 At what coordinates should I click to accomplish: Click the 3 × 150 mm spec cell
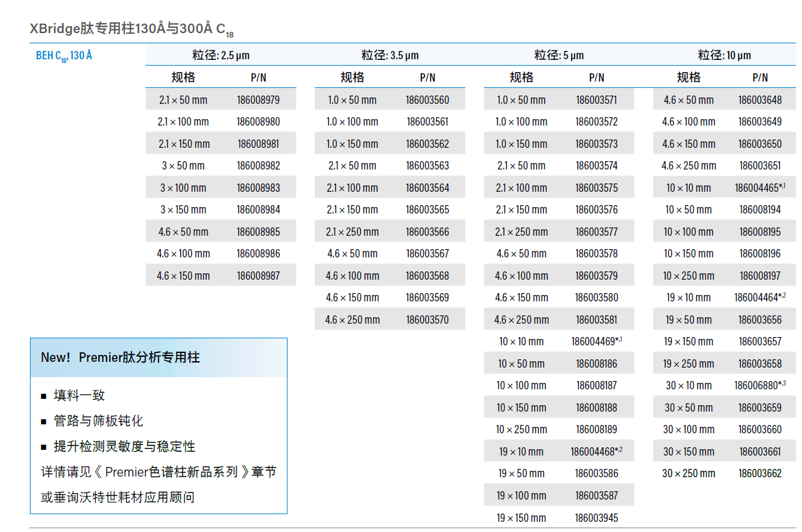(x=183, y=210)
